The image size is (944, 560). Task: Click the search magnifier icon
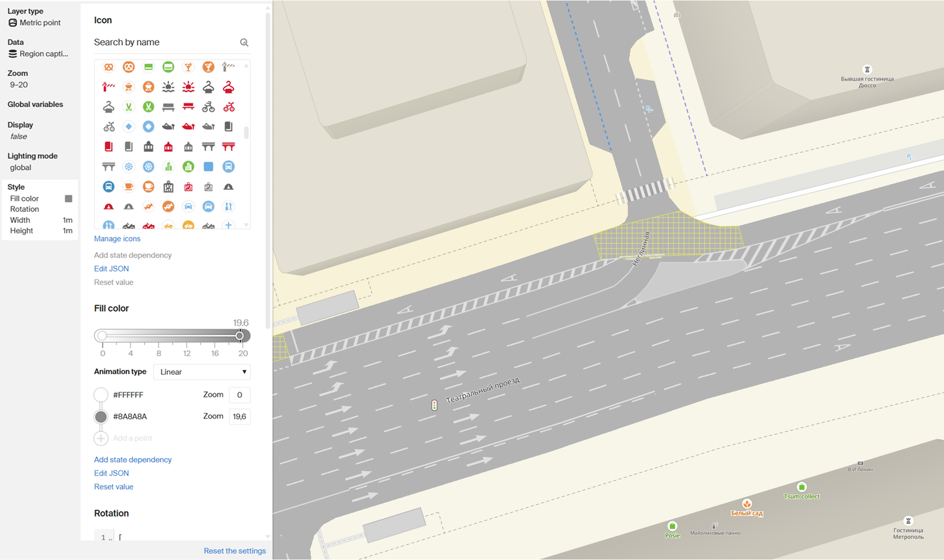click(244, 43)
